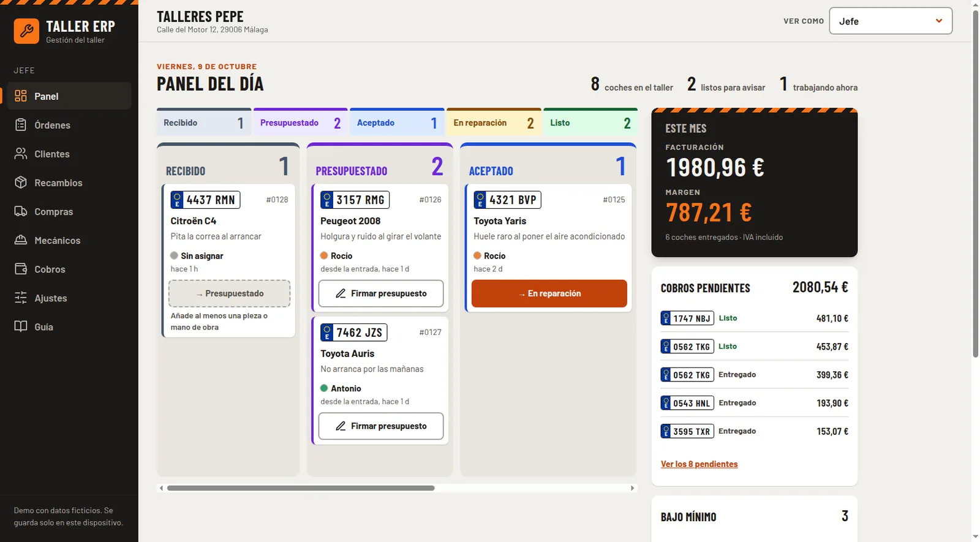Click the Sin asignar mechanic label
Viewport: 980px width, 542px height.
click(x=202, y=256)
